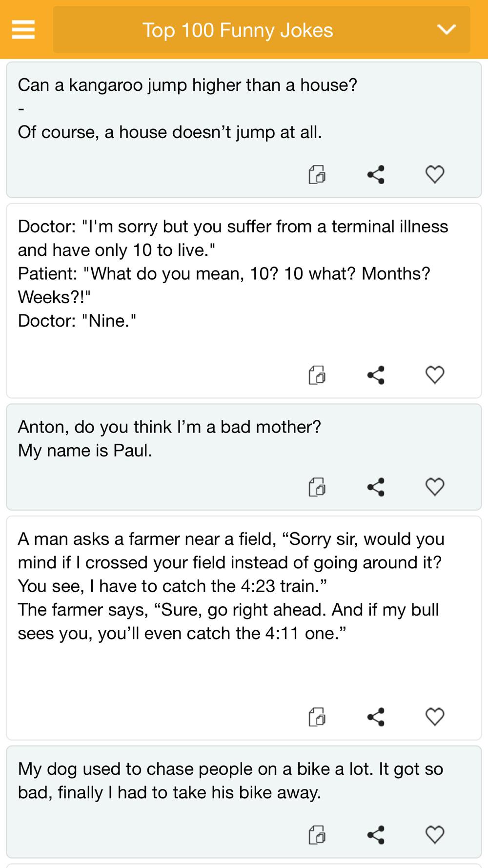
Task: Like the doctor terminal illness joke
Action: pos(435,375)
